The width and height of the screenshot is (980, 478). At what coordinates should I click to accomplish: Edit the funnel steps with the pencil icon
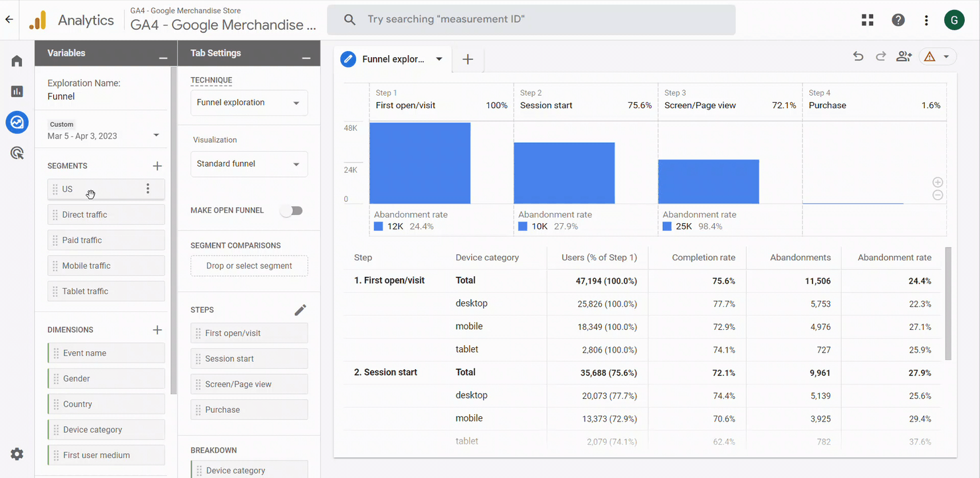click(300, 309)
